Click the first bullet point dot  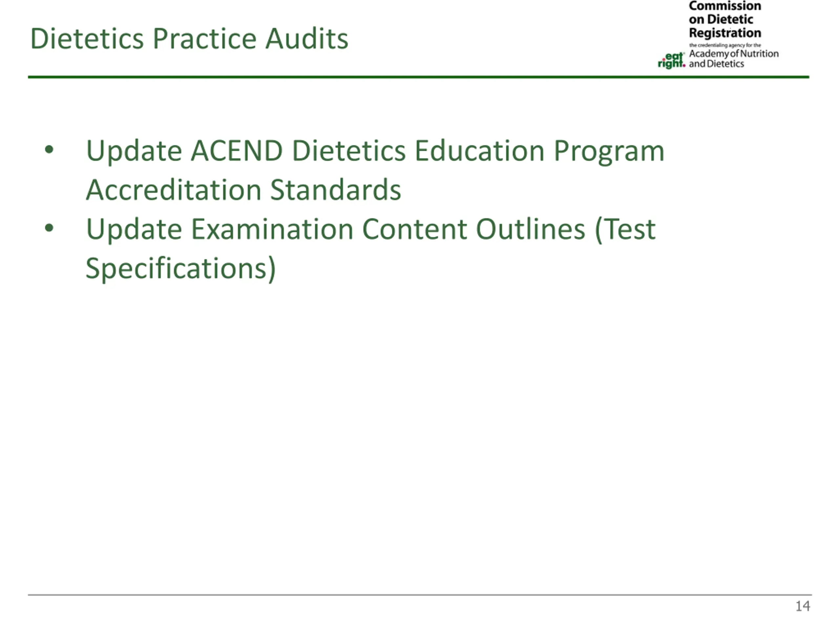[x=49, y=150]
